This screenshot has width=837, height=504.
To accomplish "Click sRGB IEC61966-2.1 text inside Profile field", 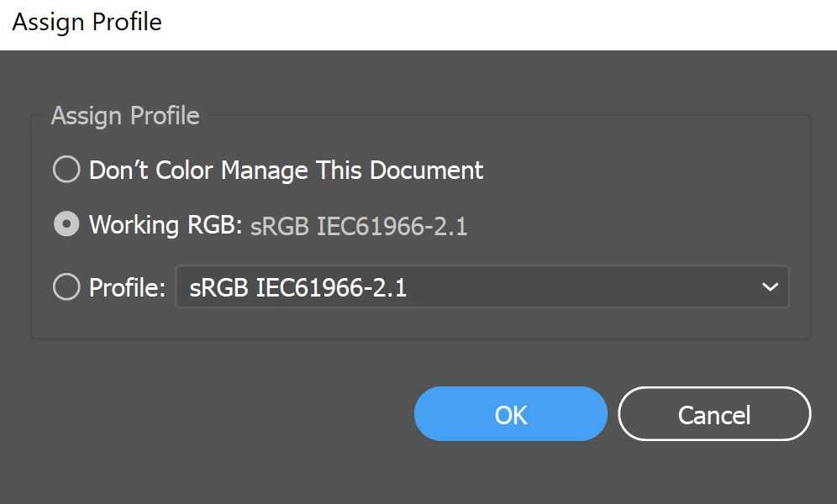I will click(298, 288).
